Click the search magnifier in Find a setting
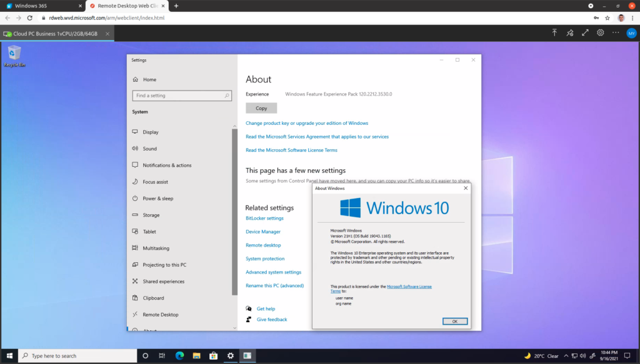 point(227,96)
